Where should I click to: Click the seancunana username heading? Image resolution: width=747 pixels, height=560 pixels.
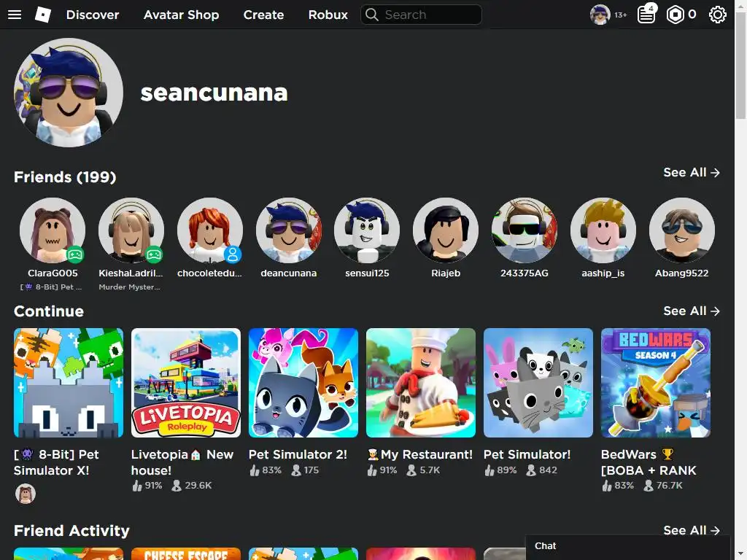click(214, 93)
